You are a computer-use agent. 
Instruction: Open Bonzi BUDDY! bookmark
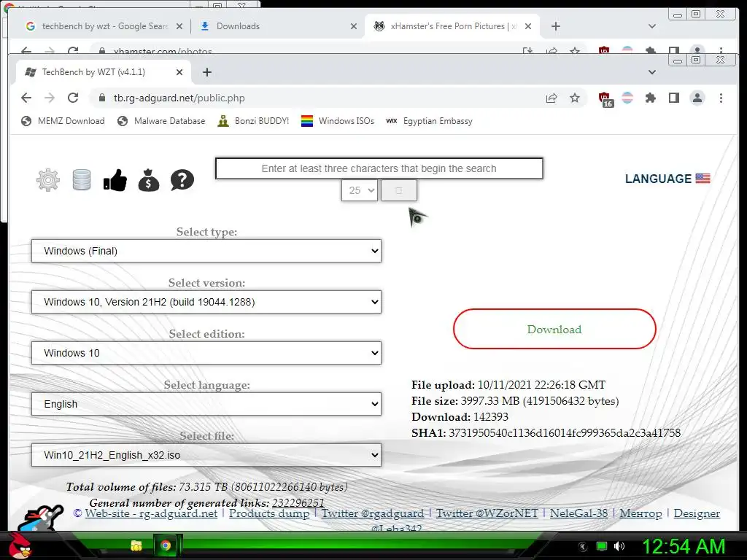[x=253, y=121]
